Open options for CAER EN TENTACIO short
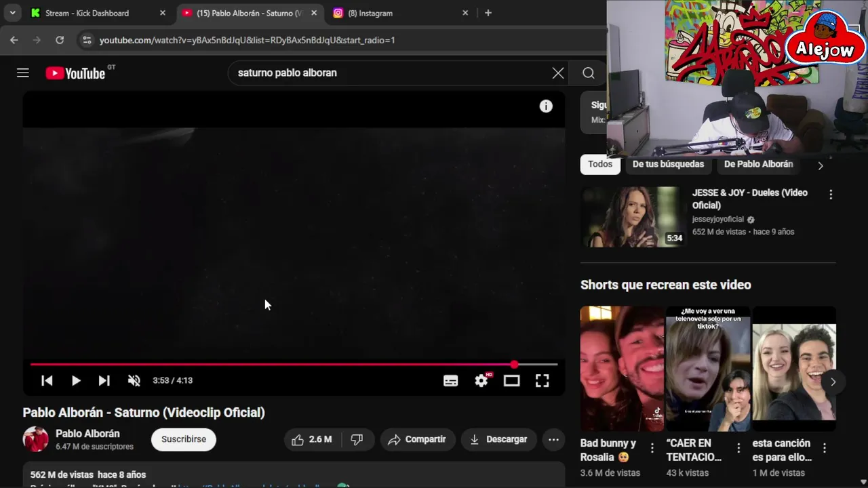The width and height of the screenshot is (868, 488). 738,448
